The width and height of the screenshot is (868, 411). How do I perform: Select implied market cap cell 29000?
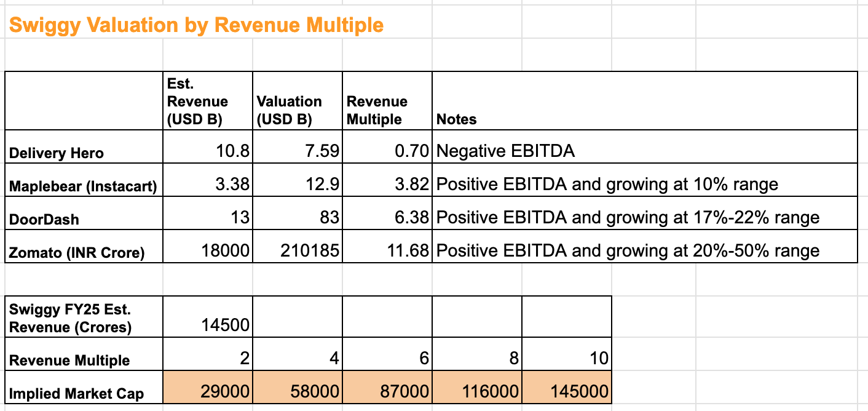coord(208,387)
